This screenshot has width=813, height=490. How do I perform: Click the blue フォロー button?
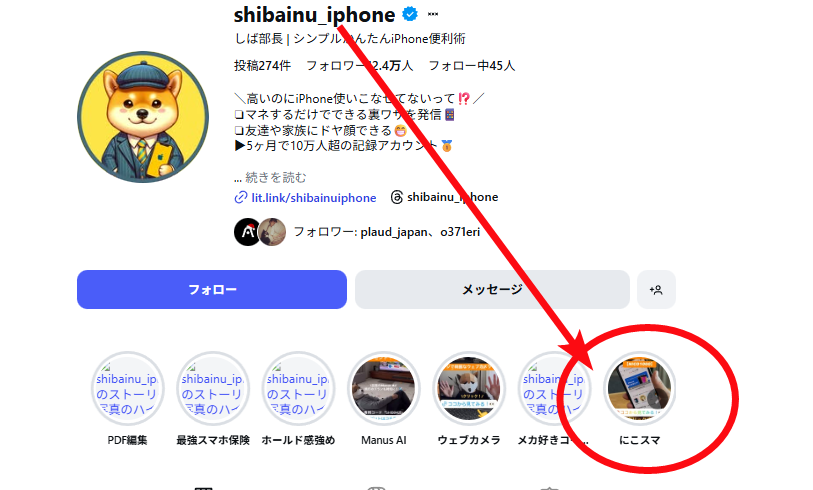coord(212,289)
